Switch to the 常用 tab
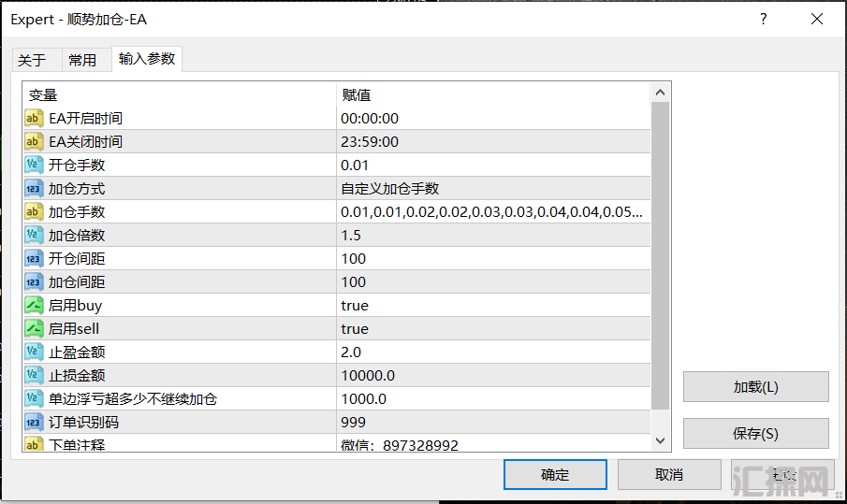 click(86, 59)
